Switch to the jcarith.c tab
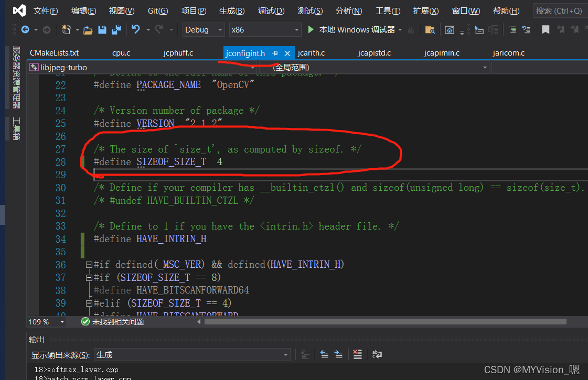The image size is (588, 380). [311, 53]
